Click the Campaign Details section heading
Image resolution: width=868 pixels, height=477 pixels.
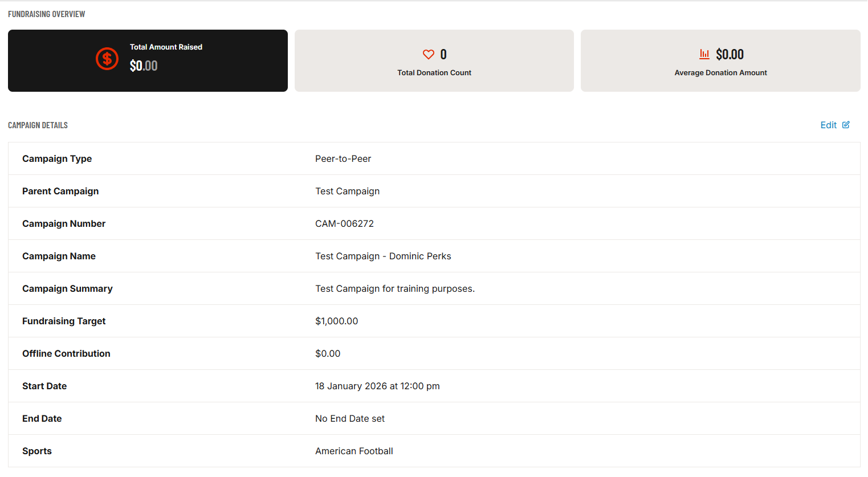[x=38, y=125]
